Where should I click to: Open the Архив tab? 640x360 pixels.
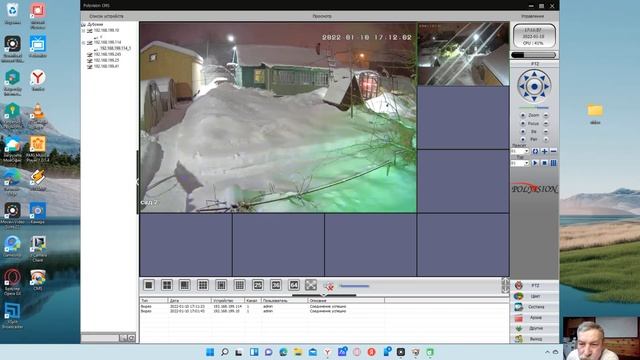click(x=535, y=317)
